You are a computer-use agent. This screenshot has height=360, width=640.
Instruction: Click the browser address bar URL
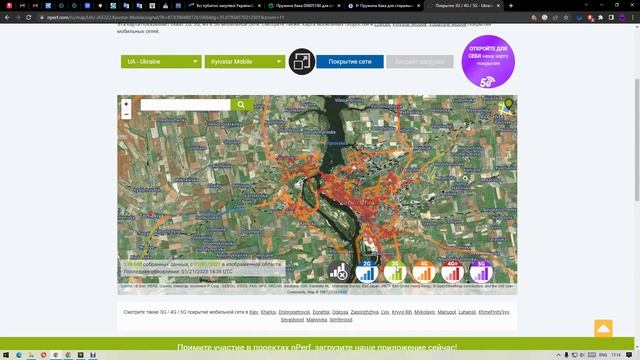(165, 18)
